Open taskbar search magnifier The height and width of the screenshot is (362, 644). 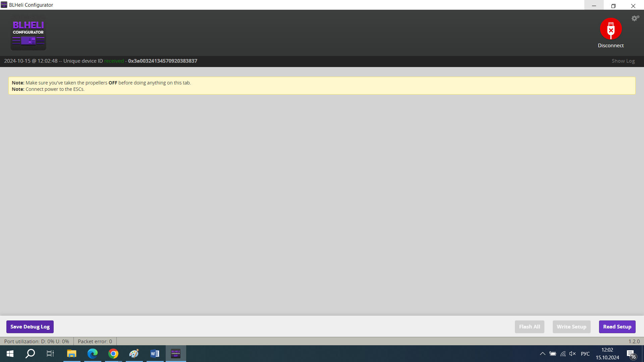30,354
